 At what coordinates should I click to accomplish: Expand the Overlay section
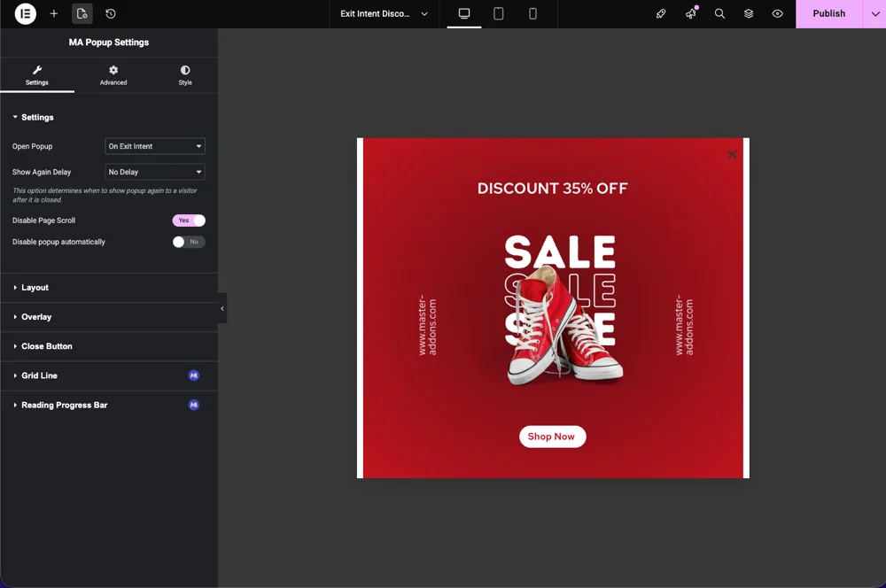108,317
